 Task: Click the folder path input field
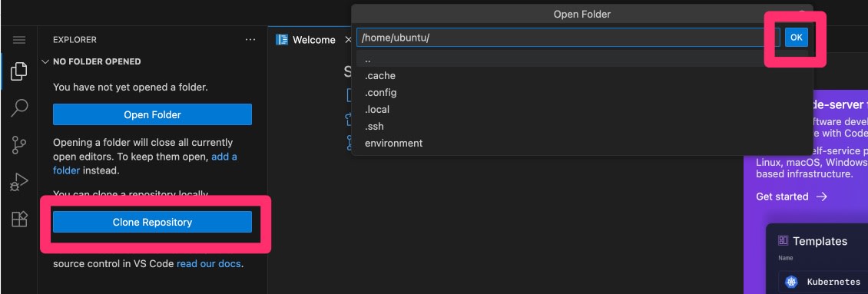pos(568,38)
